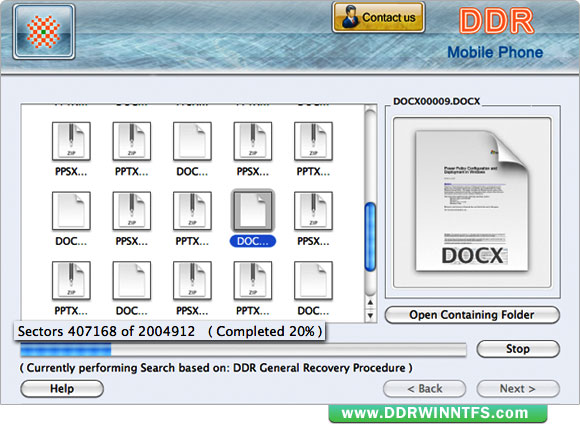Select bottom-row PPTX zip file in first column
The height and width of the screenshot is (424, 580).
[71, 280]
